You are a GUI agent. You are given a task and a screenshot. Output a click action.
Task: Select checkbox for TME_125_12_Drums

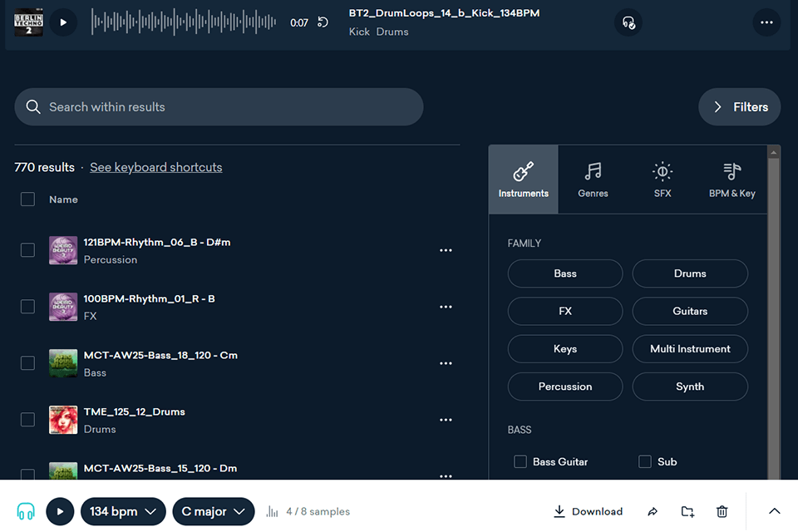(x=27, y=420)
